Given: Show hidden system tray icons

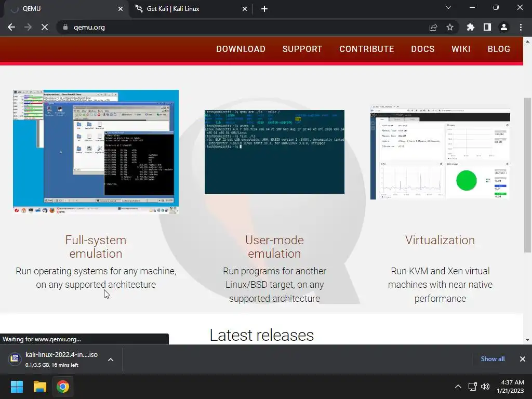Looking at the screenshot, I should pyautogui.click(x=458, y=387).
